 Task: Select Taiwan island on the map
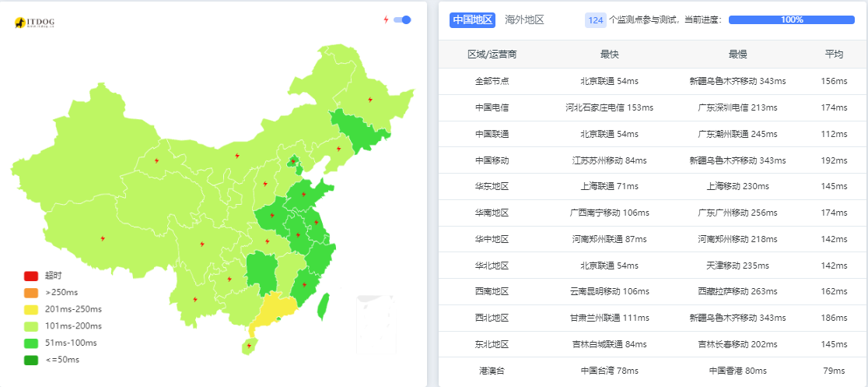click(x=324, y=306)
